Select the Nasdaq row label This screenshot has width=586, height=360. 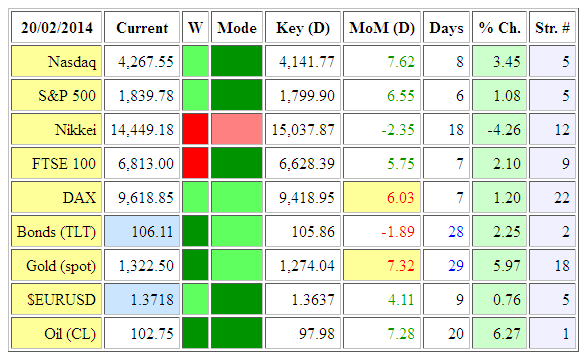[56, 61]
